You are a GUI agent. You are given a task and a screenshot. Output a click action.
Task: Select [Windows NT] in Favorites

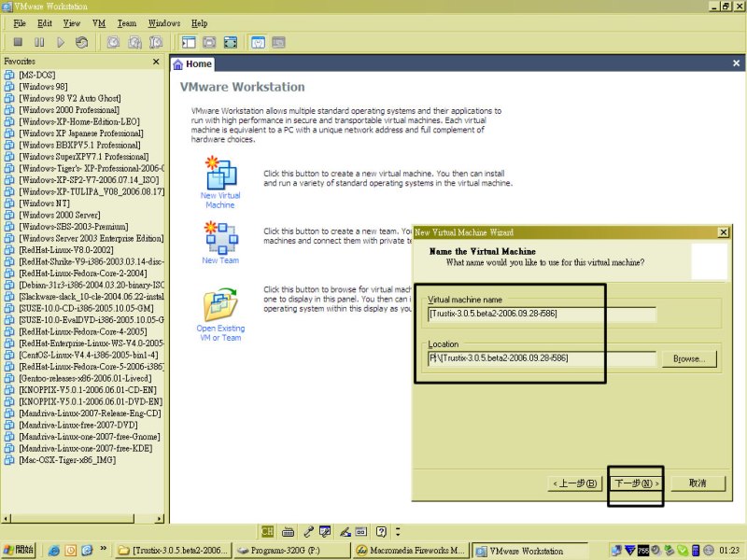point(44,203)
